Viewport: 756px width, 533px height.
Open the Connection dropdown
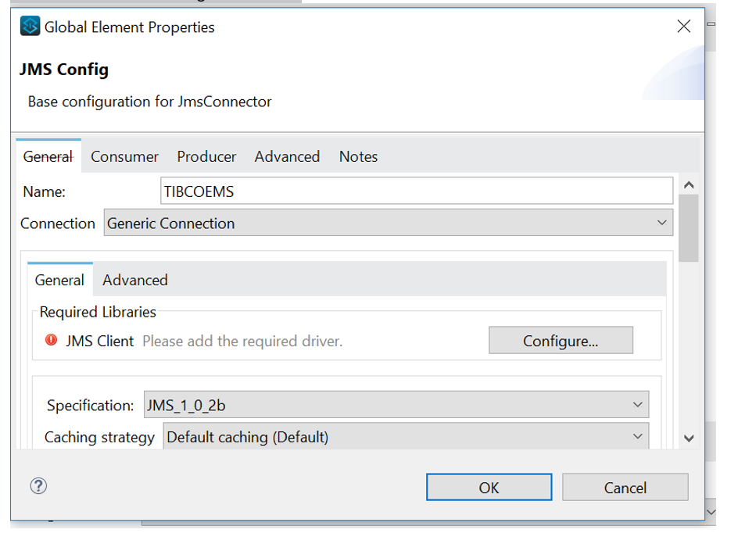[388, 223]
